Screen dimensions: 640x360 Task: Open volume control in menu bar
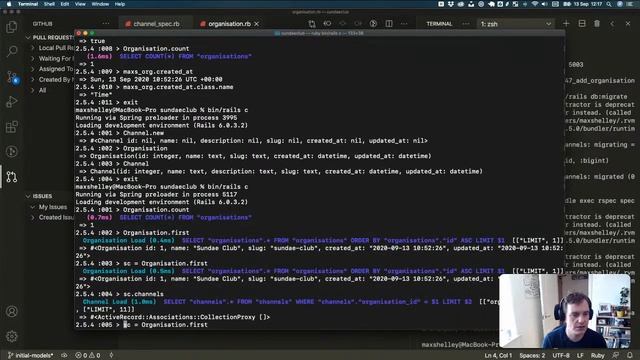coord(544,4)
